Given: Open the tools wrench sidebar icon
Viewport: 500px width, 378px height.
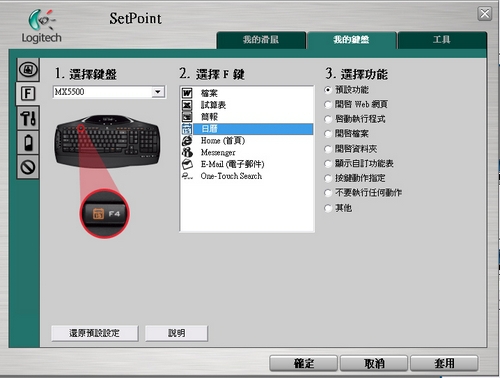Looking at the screenshot, I should point(28,118).
